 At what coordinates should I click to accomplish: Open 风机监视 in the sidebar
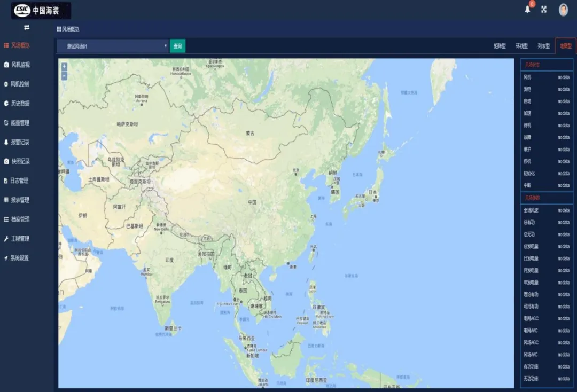click(17, 65)
